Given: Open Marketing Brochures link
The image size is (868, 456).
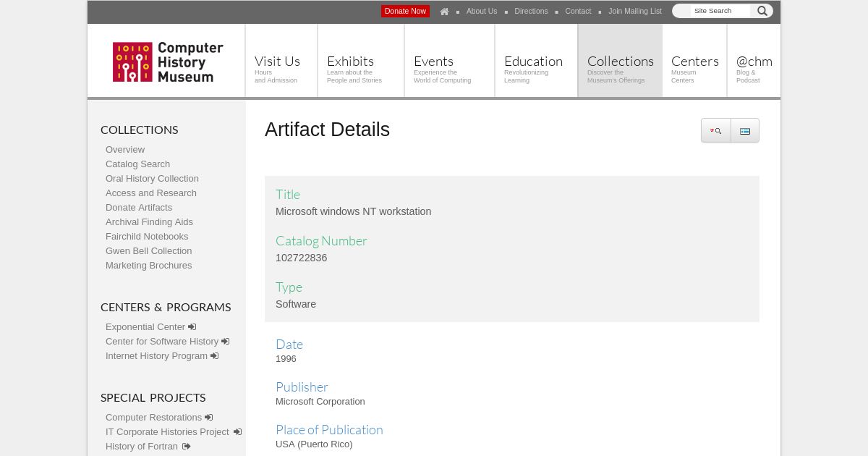Looking at the screenshot, I should click(148, 266).
